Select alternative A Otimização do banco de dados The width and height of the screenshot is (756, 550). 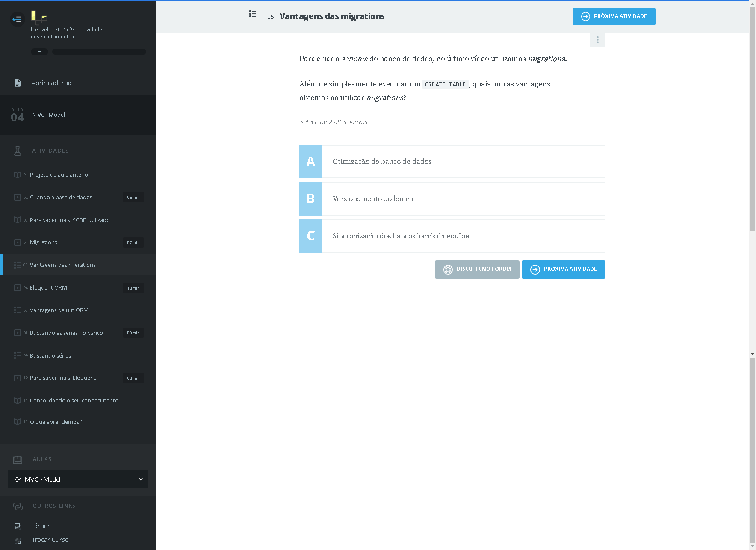452,162
